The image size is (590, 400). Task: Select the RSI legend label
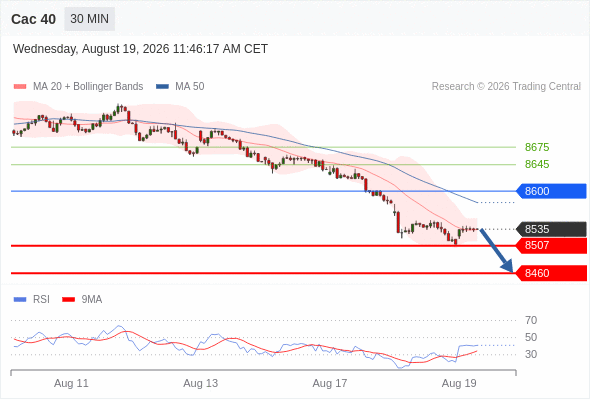click(x=41, y=300)
